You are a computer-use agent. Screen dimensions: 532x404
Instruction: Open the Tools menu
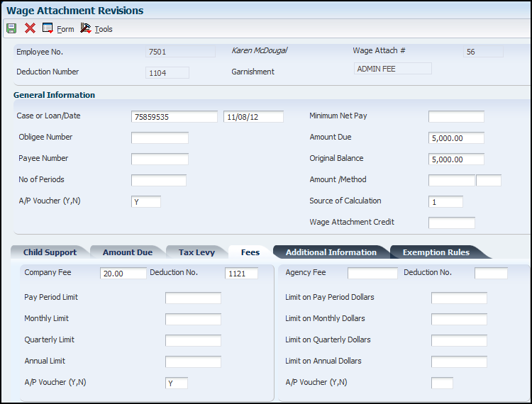click(104, 29)
